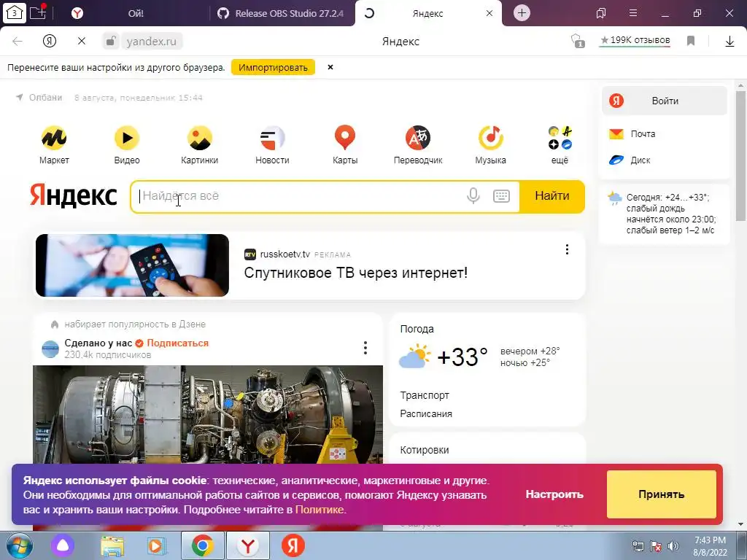The height and width of the screenshot is (560, 747).
Task: Click the Войти sign-in button
Action: click(x=665, y=101)
